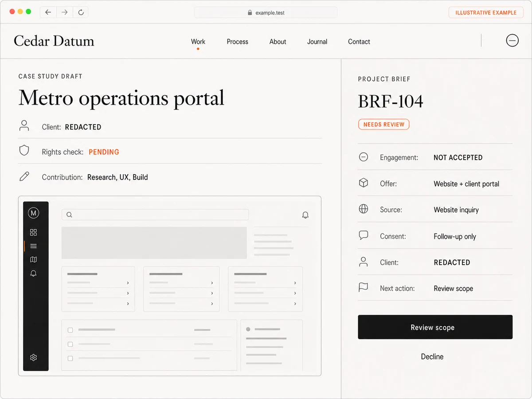Select the list lines icon in mockup sidebar
The height and width of the screenshot is (399, 532).
click(x=33, y=246)
